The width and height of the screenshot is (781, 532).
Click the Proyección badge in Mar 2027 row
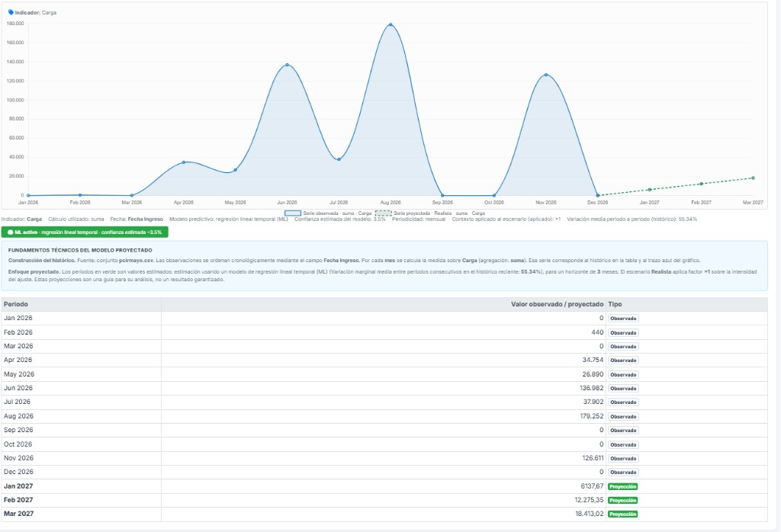coord(622,514)
